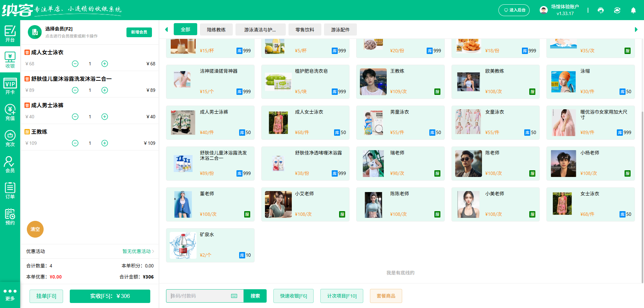Click the 实收[F5] payment button

110,296
